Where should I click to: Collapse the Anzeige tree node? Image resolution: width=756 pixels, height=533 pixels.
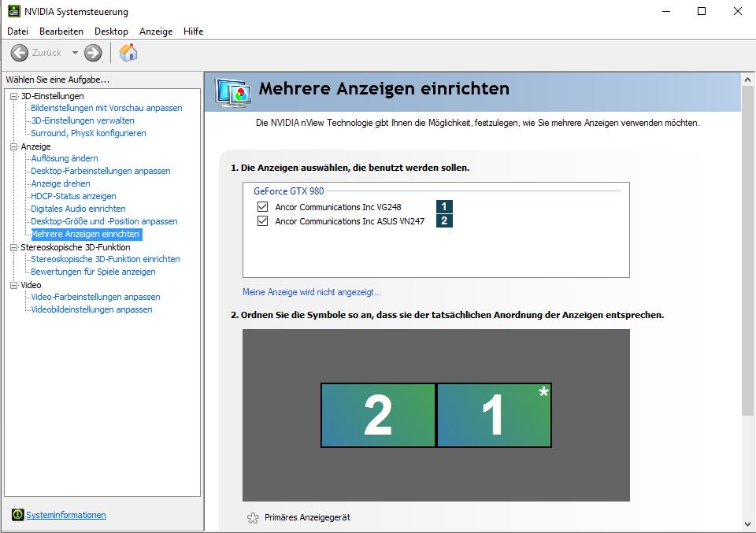tap(13, 146)
